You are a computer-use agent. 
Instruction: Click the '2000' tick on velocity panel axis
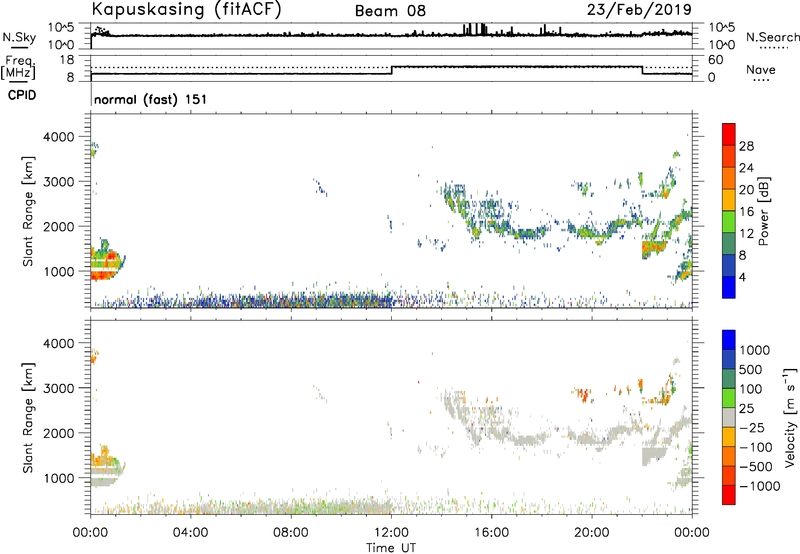(x=59, y=433)
